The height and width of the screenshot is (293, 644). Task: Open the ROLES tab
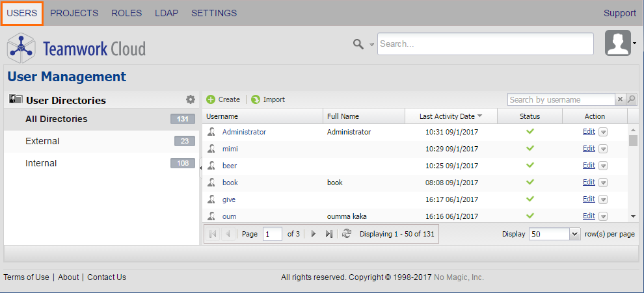pos(126,13)
